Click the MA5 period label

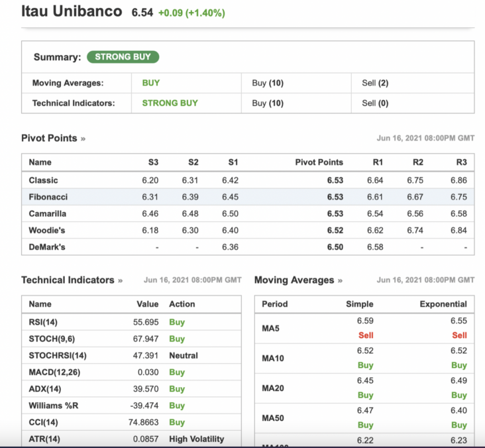[272, 328]
